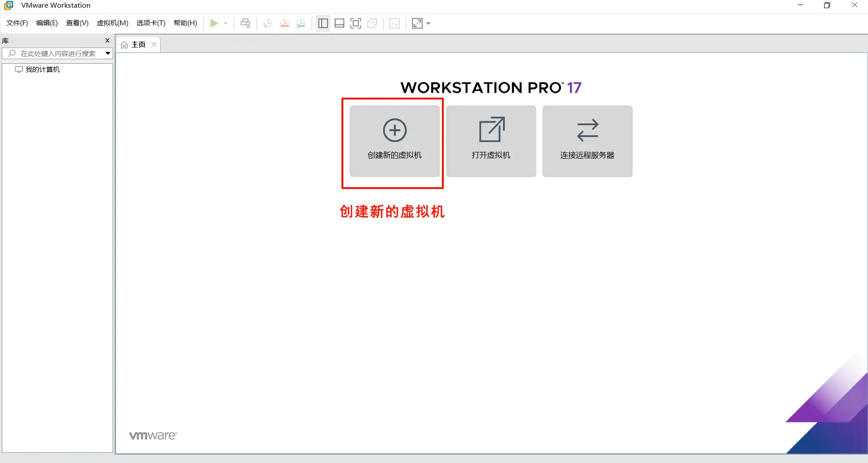Click the console view icon
The image size is (868, 463).
(395, 23)
